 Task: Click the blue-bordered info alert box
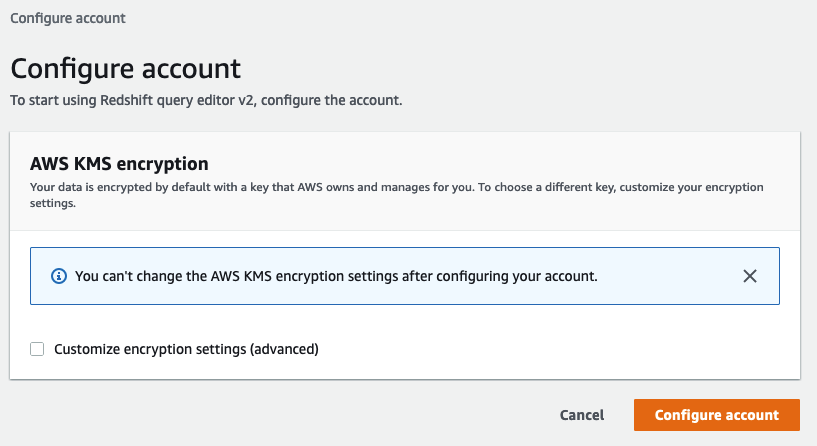[405, 276]
